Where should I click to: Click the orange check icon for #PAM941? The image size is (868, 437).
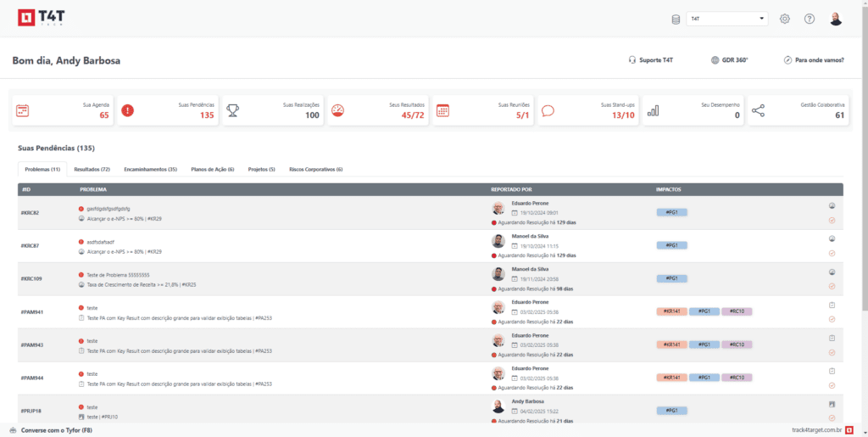click(x=832, y=319)
